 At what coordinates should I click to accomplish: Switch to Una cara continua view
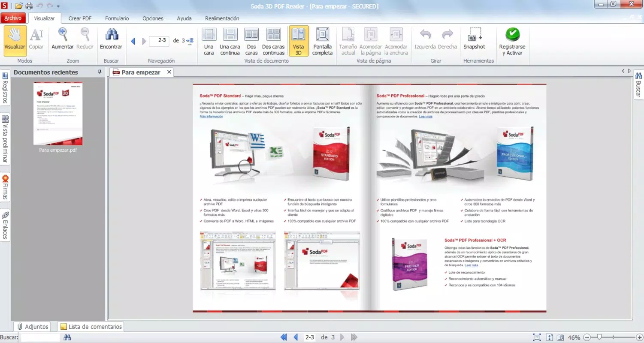pos(230,41)
